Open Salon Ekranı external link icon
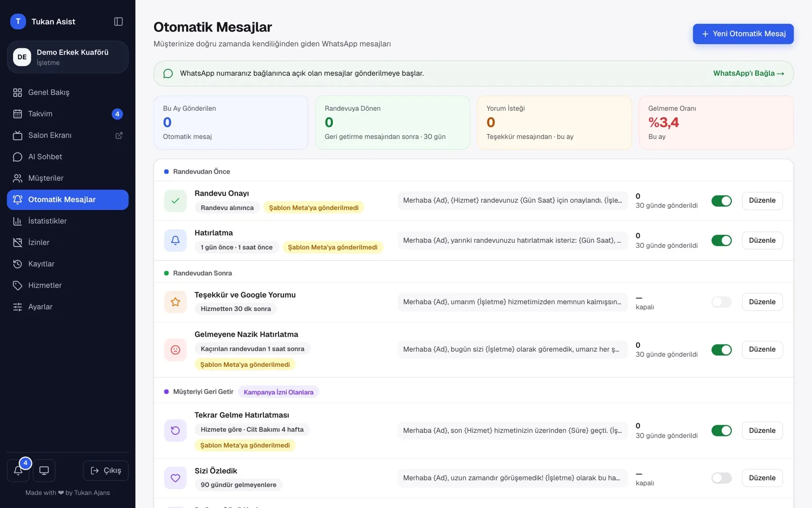This screenshot has height=508, width=812. [119, 136]
